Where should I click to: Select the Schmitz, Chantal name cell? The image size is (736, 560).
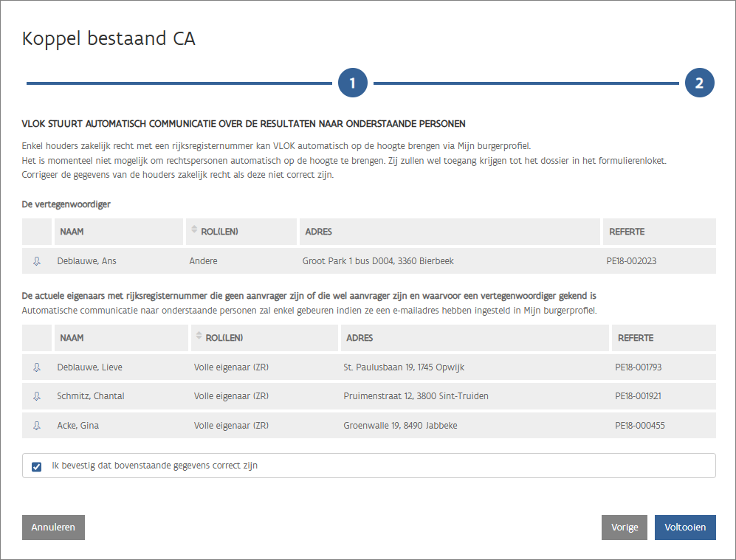(91, 396)
